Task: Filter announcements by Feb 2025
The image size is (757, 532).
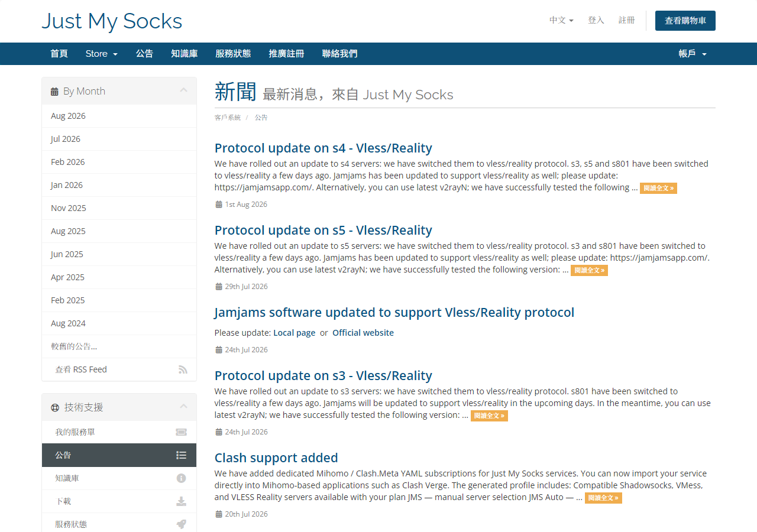Action: [119, 300]
